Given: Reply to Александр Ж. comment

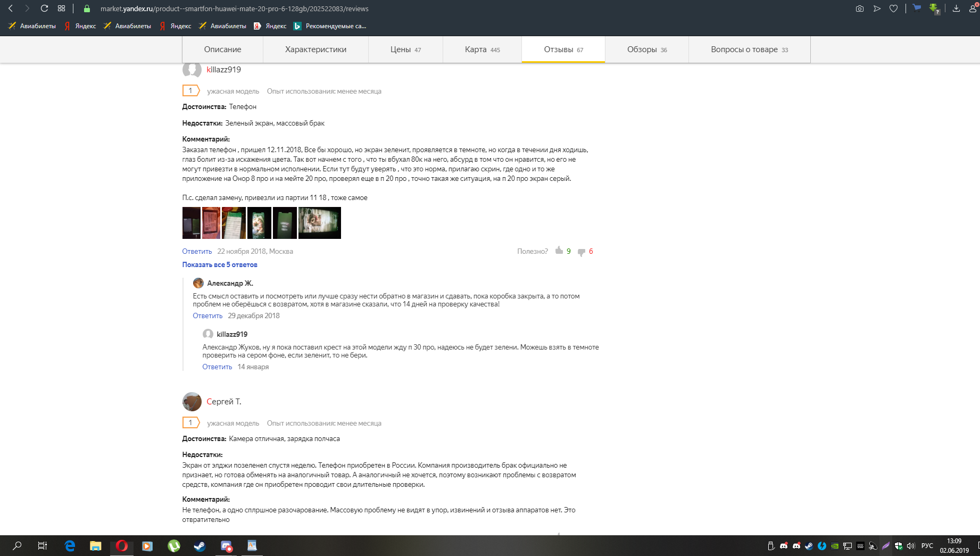Looking at the screenshot, I should pos(207,316).
